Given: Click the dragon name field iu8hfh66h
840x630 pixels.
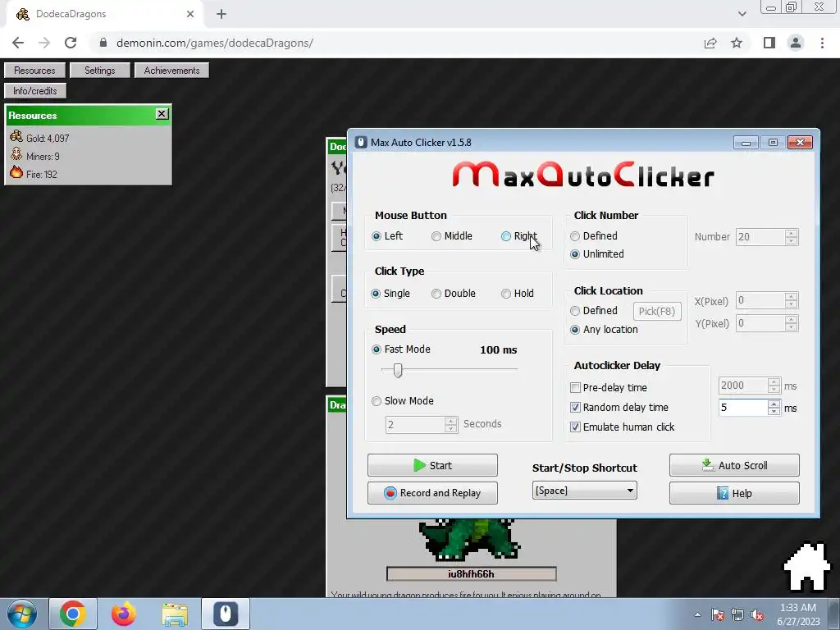Looking at the screenshot, I should (x=471, y=573).
